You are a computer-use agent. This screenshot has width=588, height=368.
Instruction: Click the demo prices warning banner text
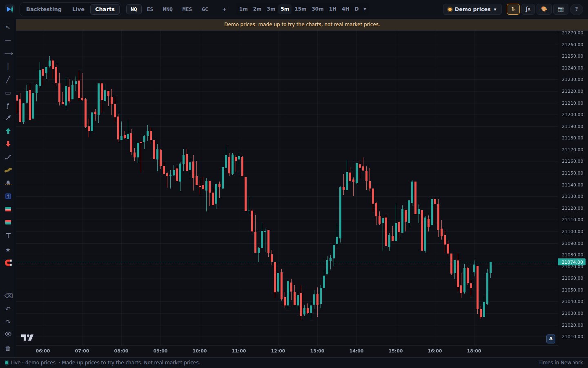point(302,25)
